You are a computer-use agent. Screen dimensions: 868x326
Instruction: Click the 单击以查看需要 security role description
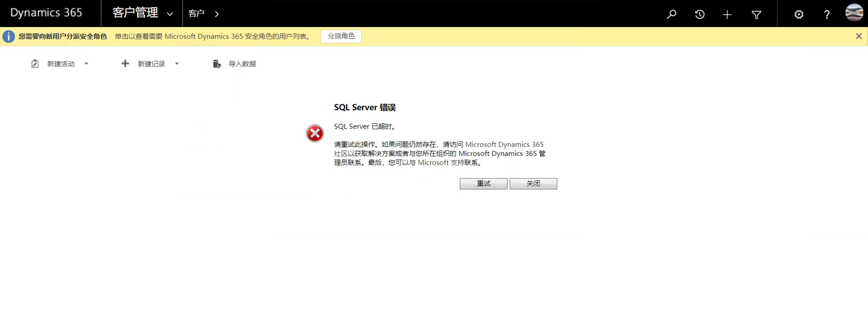[214, 36]
